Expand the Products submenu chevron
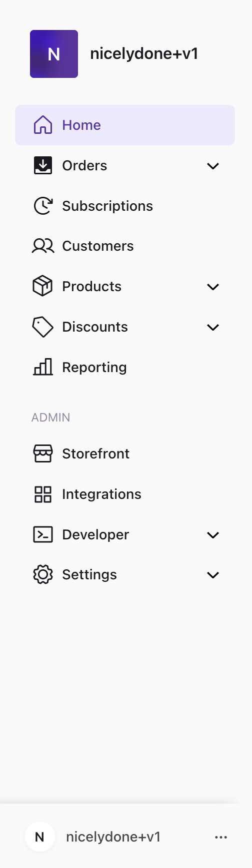 (x=213, y=287)
